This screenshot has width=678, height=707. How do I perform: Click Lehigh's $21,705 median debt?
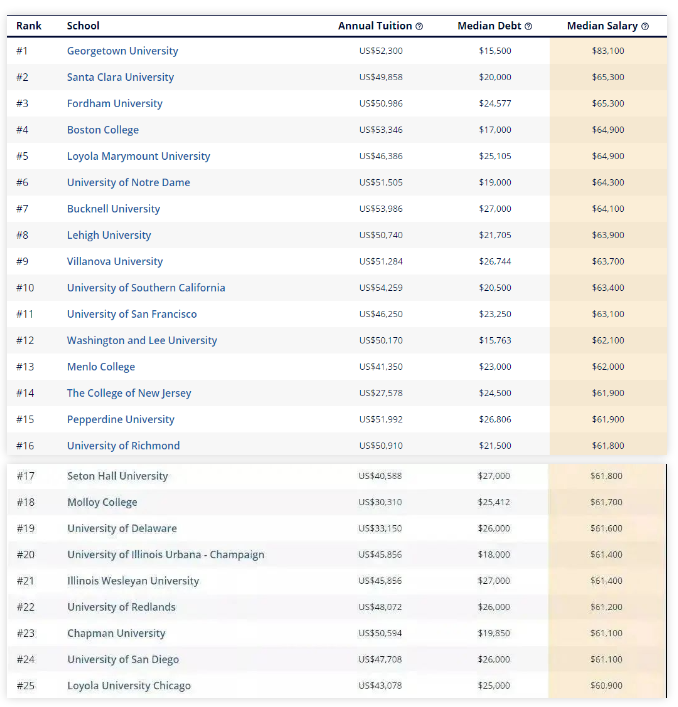[x=495, y=235]
